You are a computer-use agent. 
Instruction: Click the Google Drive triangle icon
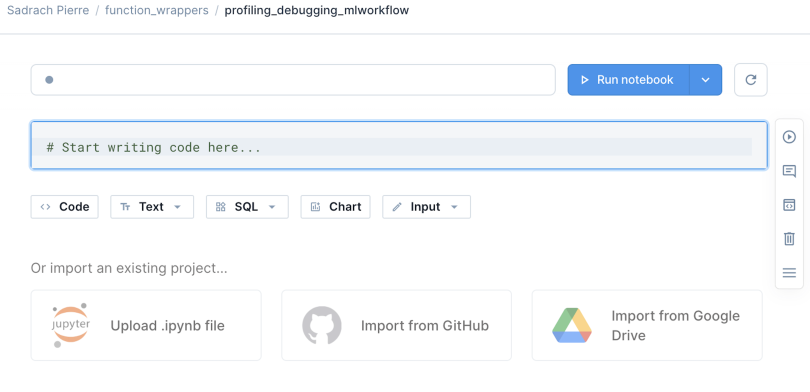pyautogui.click(x=572, y=325)
